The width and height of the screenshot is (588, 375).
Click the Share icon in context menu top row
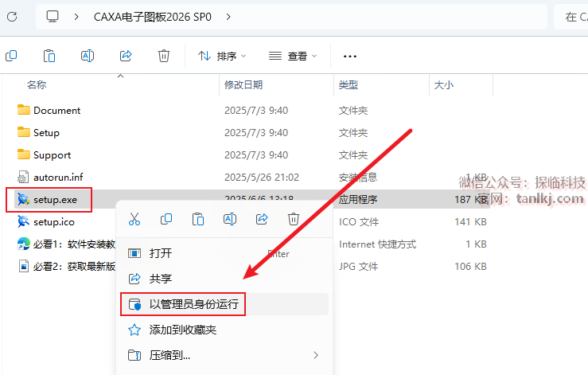262,219
